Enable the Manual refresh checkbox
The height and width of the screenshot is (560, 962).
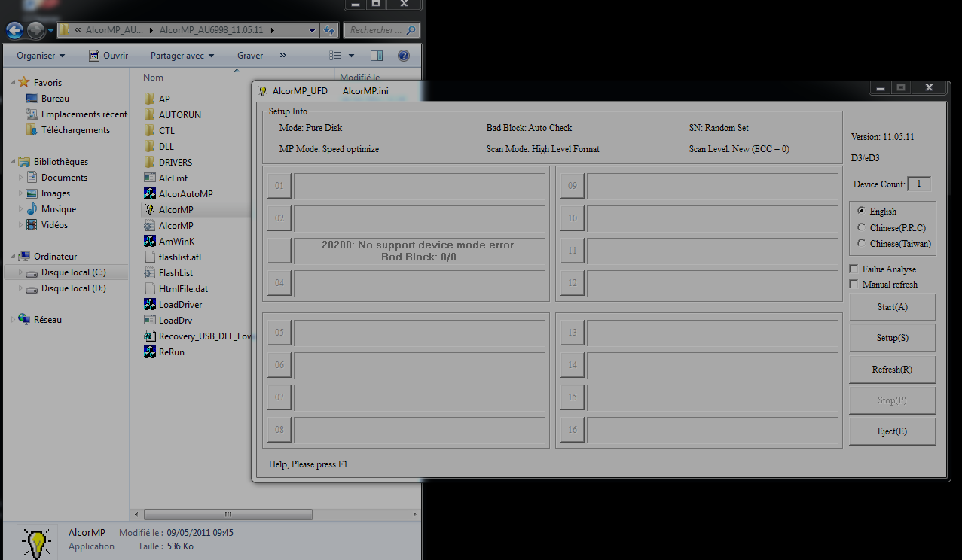point(854,285)
